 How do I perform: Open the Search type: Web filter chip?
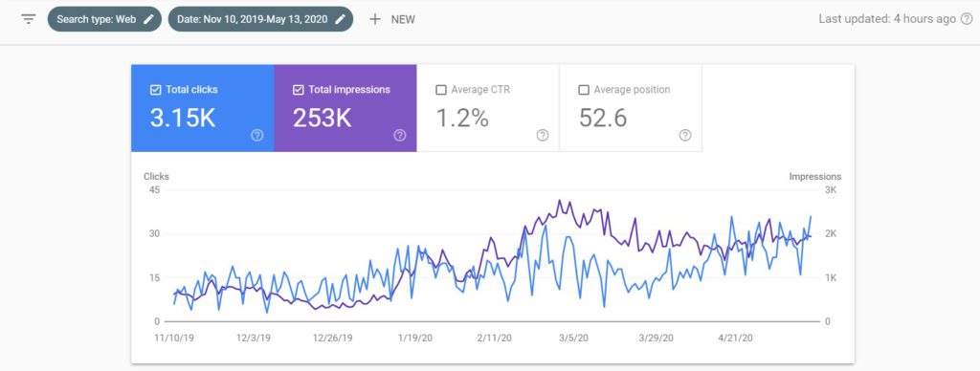(x=104, y=19)
